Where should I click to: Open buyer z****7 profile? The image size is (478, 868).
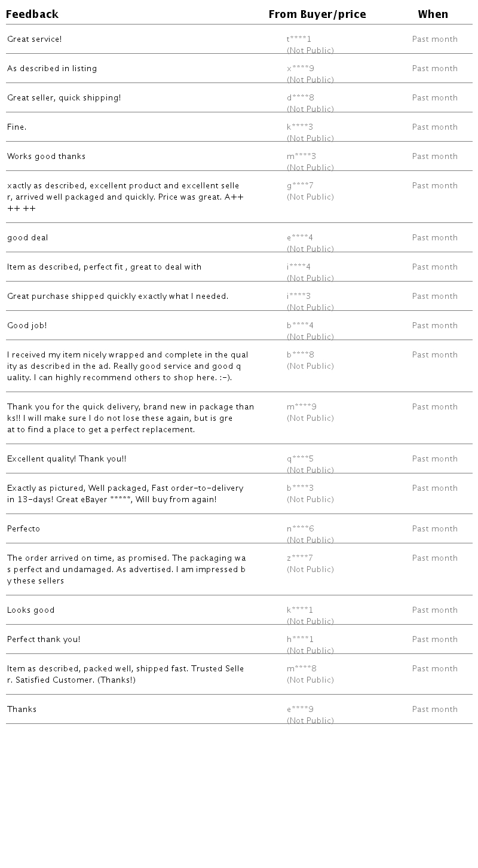(299, 558)
